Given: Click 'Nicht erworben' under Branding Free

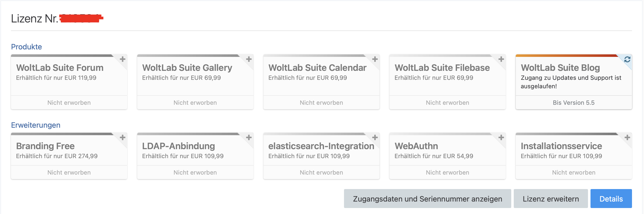Looking at the screenshot, I should (x=69, y=173).
